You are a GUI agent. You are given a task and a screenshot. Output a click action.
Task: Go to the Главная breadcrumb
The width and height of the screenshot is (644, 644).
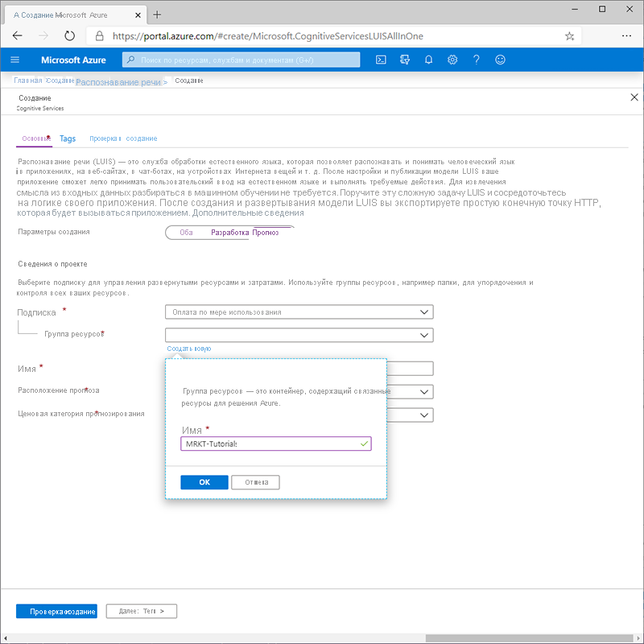coord(28,80)
